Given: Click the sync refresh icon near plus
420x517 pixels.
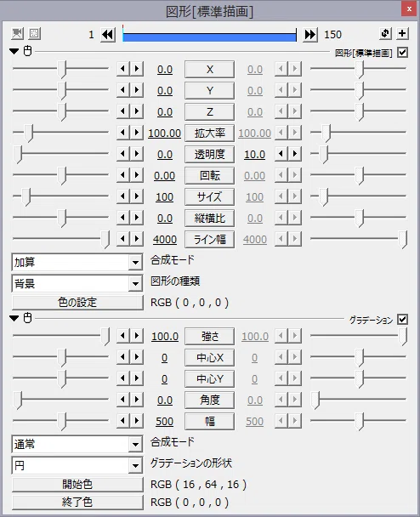Looking at the screenshot, I should [x=385, y=33].
